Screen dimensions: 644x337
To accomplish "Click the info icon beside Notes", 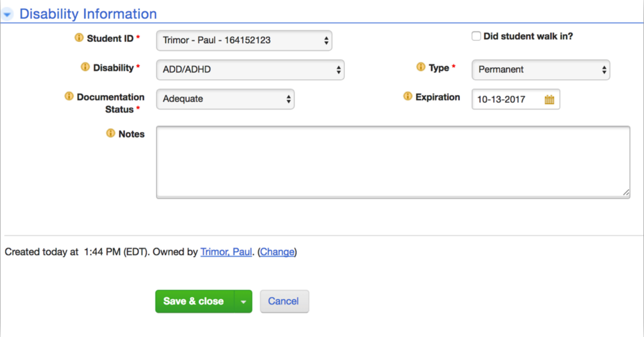I will pos(111,134).
